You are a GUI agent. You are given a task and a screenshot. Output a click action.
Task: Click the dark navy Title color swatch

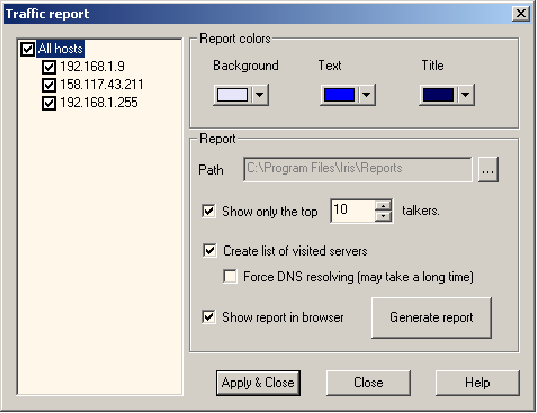[438, 95]
